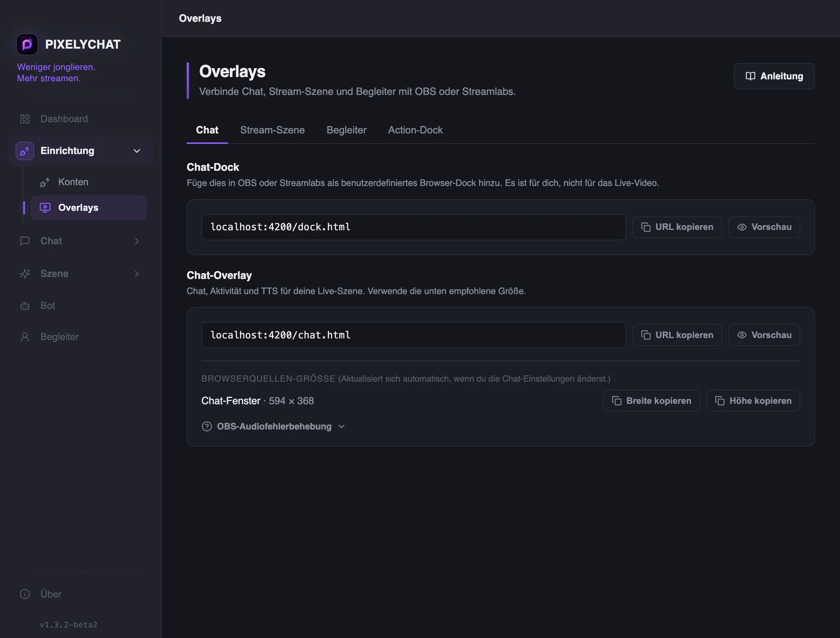
Task: Click the localhost:4200/chat.html URL field
Action: point(413,335)
